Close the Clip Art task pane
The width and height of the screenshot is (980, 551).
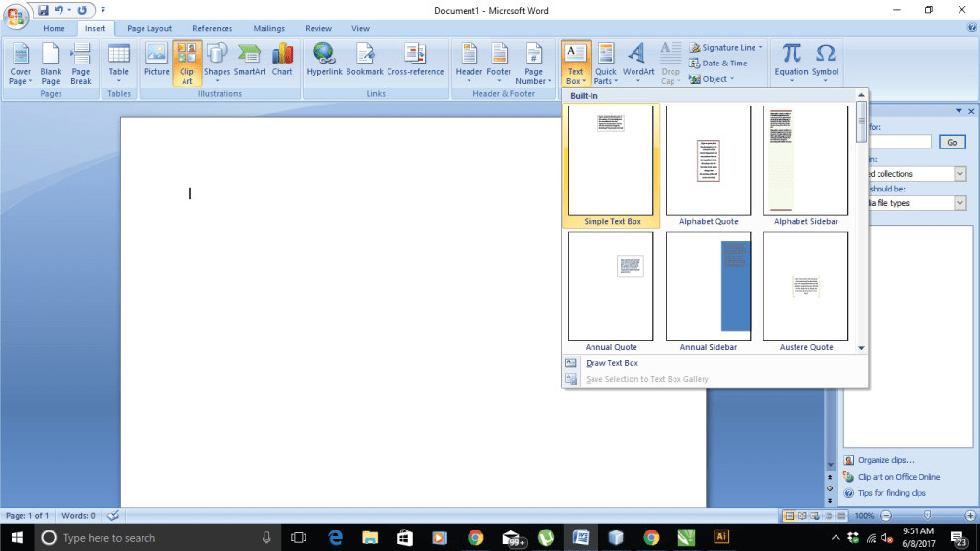tap(971, 111)
